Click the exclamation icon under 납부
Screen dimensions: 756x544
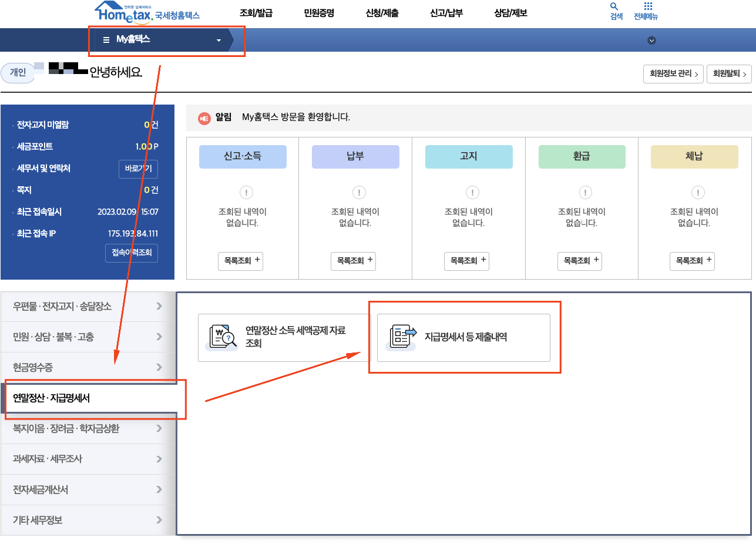pos(359,192)
